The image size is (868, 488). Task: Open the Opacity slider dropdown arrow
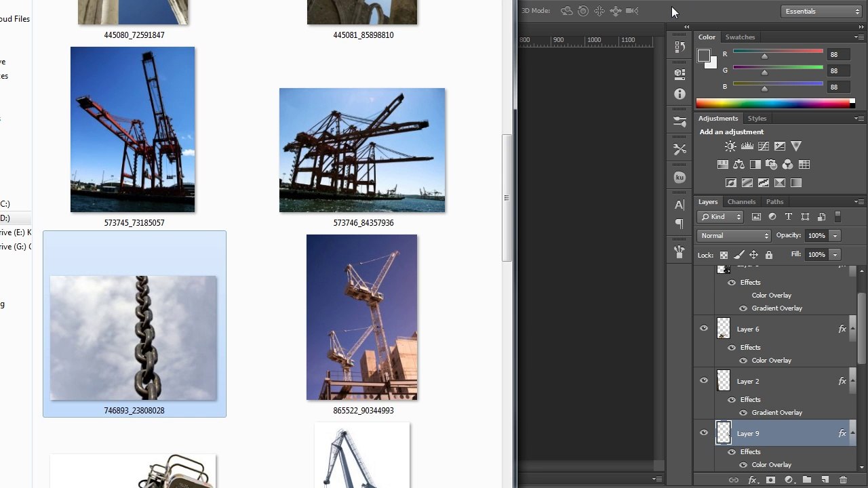(835, 236)
